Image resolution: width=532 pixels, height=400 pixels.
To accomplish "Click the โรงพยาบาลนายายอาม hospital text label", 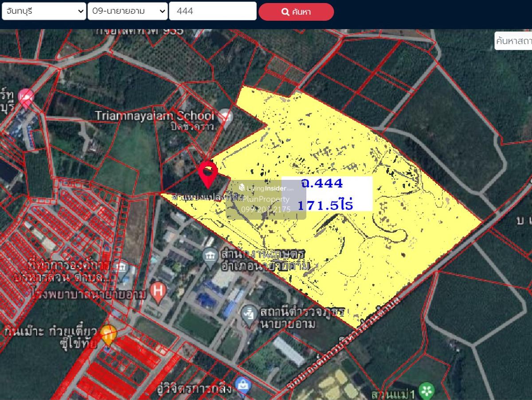I will [x=89, y=293].
